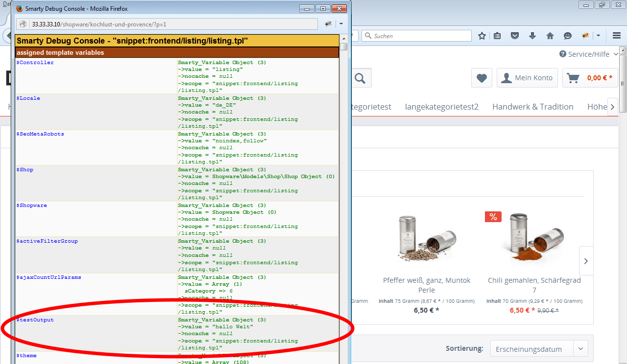
Task: Click the Mein Konto button
Action: [x=527, y=77]
